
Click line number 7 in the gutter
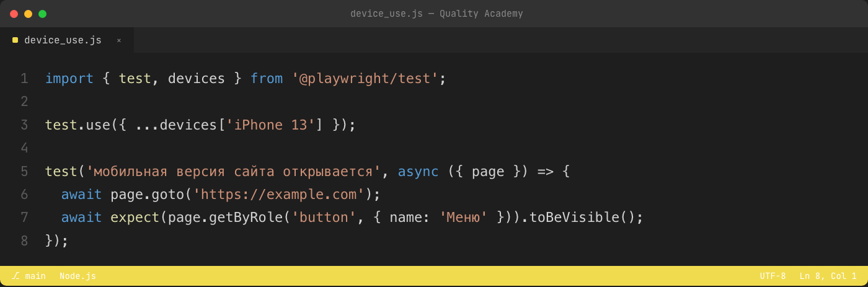[x=24, y=218]
